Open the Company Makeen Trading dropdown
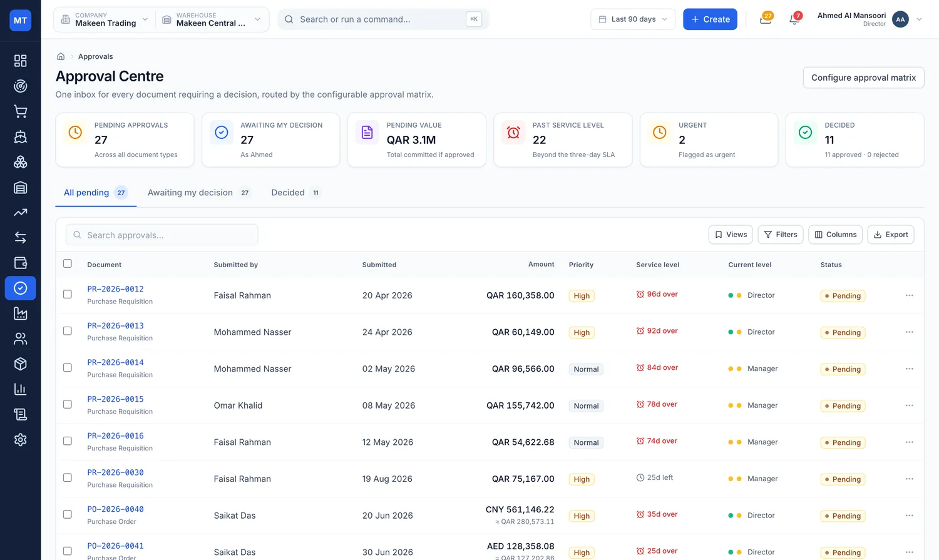This screenshot has height=560, width=939. (x=105, y=19)
